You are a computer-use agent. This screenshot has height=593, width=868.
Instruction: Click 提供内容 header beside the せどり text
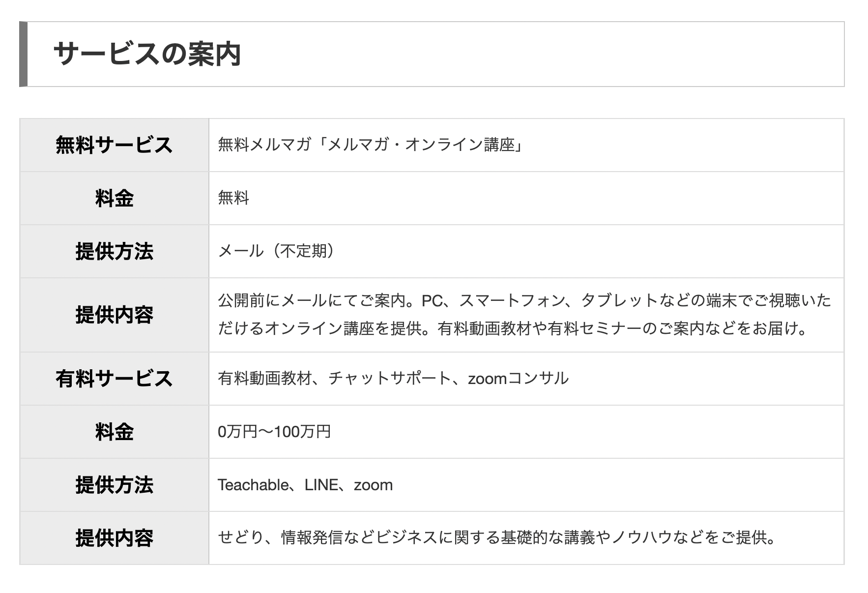[x=114, y=538]
